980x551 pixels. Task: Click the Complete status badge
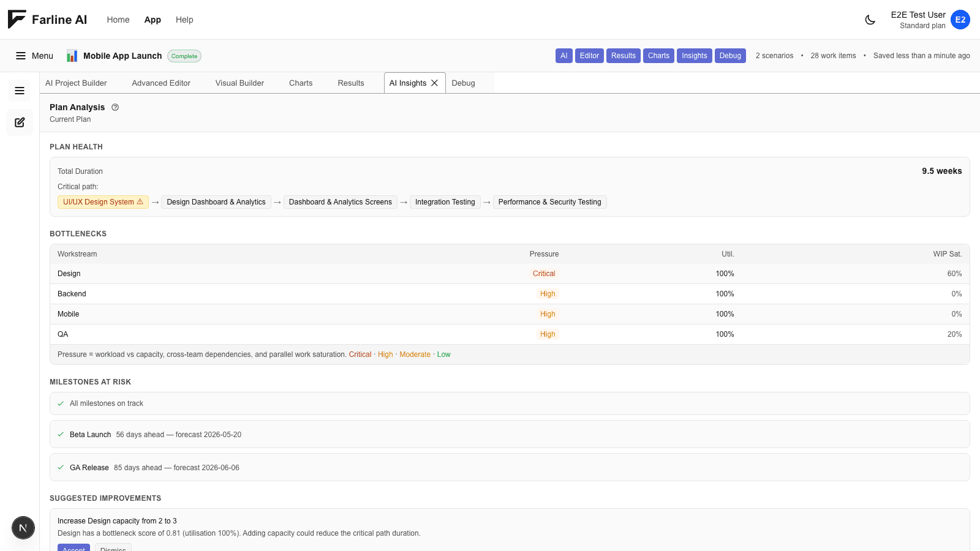184,56
